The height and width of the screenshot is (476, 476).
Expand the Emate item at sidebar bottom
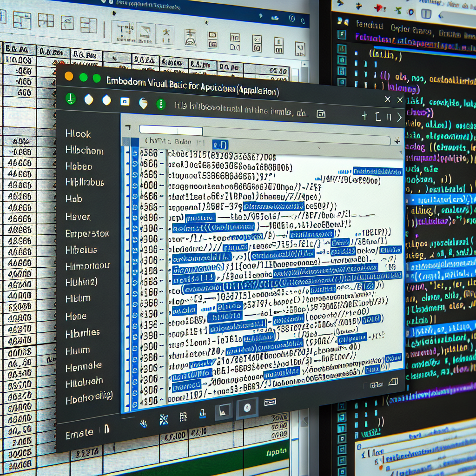(x=79, y=433)
